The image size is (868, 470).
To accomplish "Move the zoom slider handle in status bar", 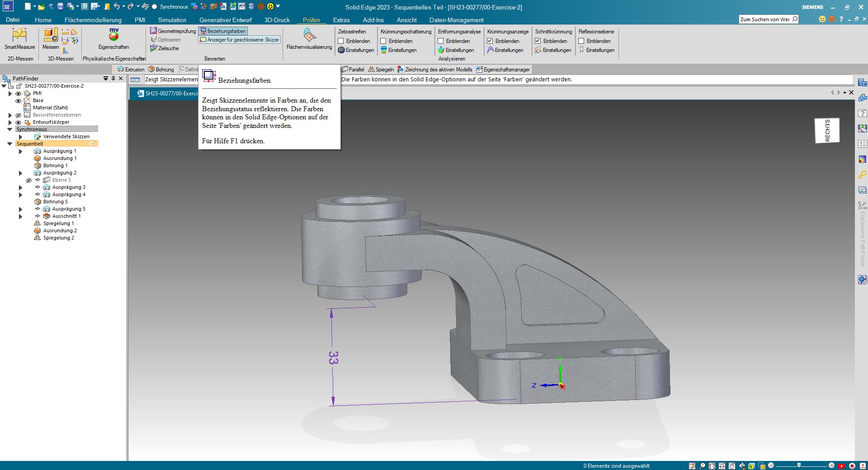I will tap(799, 465).
